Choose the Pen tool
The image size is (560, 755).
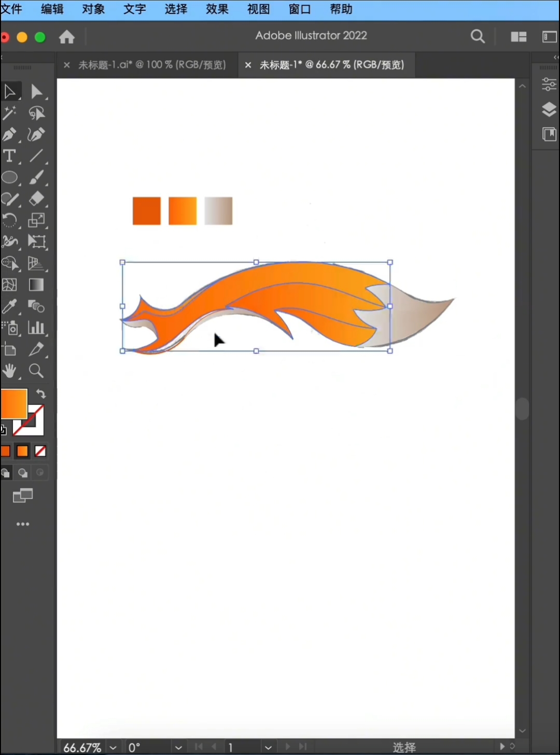click(9, 135)
